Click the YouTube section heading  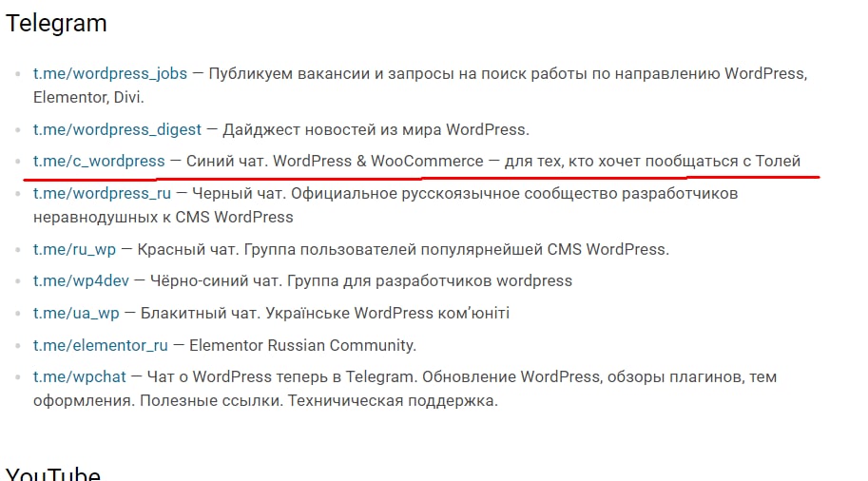[x=53, y=473]
